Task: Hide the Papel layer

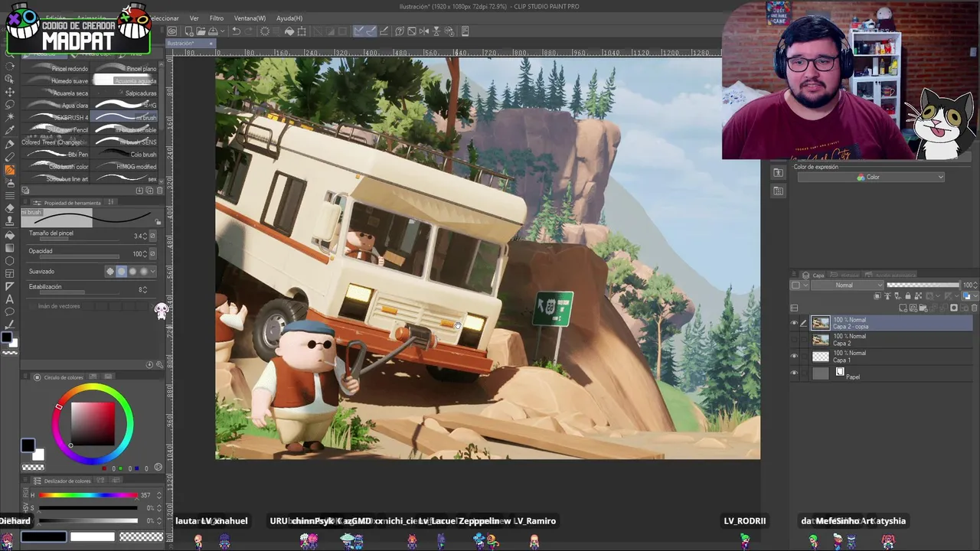Action: [x=794, y=373]
